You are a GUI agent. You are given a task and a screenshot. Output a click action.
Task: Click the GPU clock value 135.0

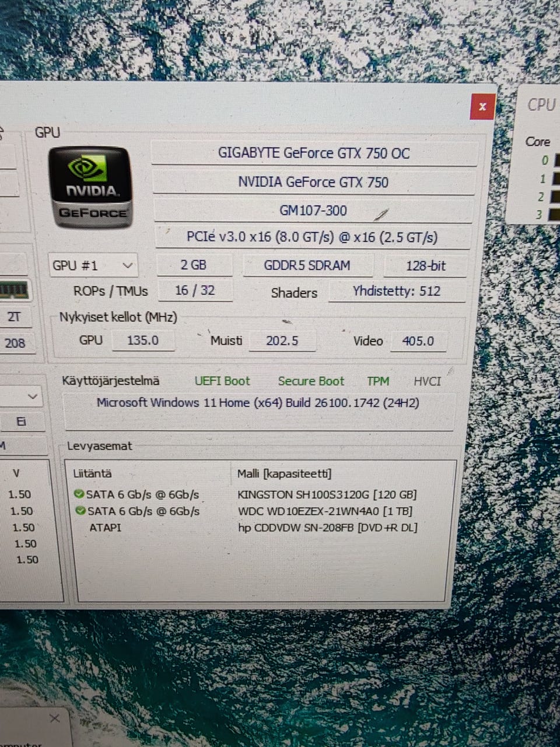[x=143, y=340]
